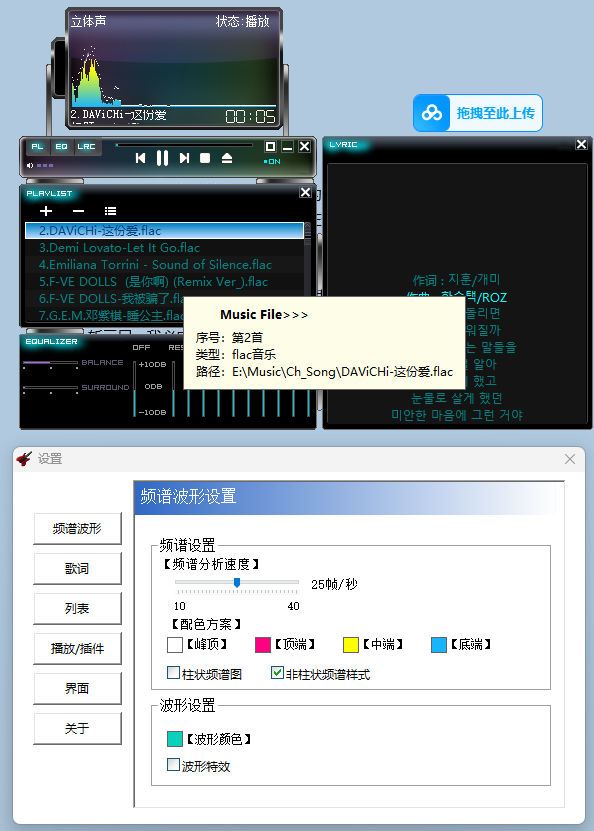Open the 频谱波形 settings tab
The width and height of the screenshot is (594, 831).
(x=77, y=528)
